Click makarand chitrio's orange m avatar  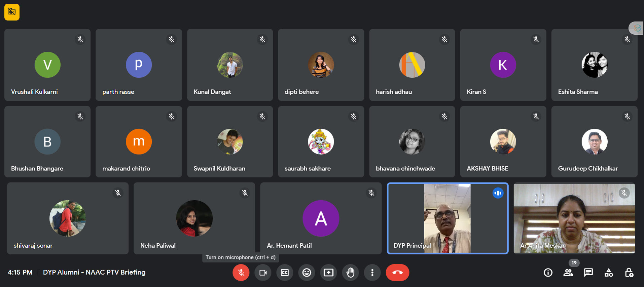coord(139,142)
